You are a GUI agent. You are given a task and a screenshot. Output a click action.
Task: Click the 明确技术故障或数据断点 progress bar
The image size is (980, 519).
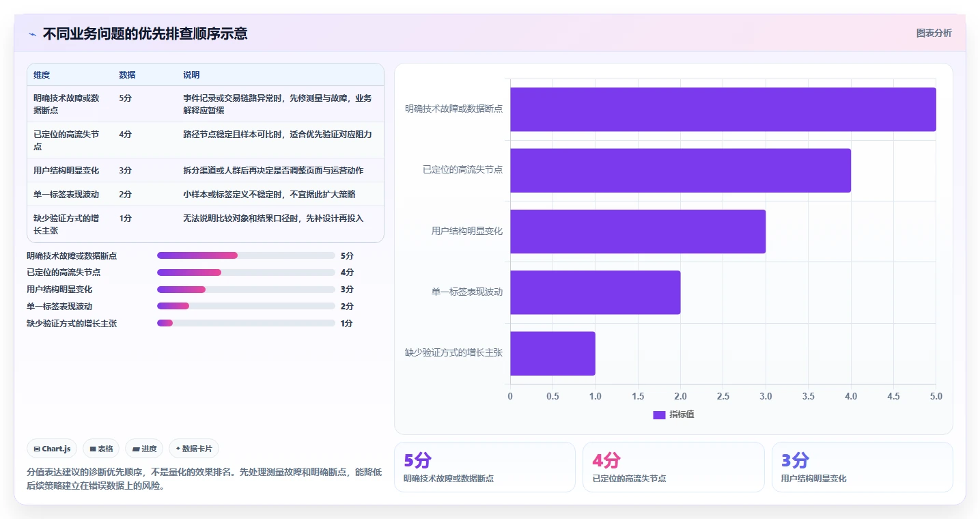point(246,255)
